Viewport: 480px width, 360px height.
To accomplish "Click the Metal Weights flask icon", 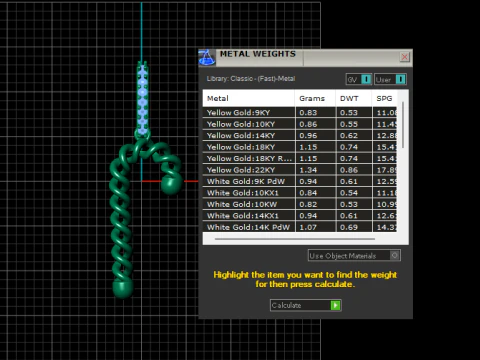I will tap(207, 58).
